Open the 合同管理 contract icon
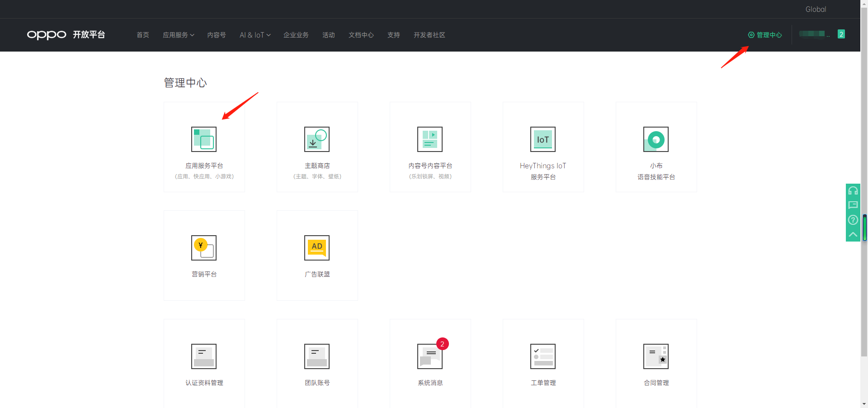 coord(656,356)
